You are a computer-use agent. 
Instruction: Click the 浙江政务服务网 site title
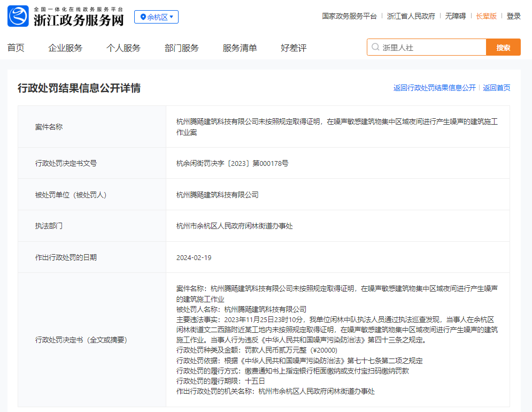[x=79, y=20]
